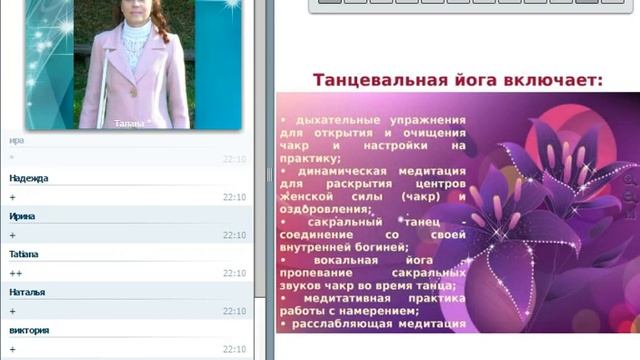Select chat sender name Ирина
This screenshot has height=360, width=640.
[22, 216]
